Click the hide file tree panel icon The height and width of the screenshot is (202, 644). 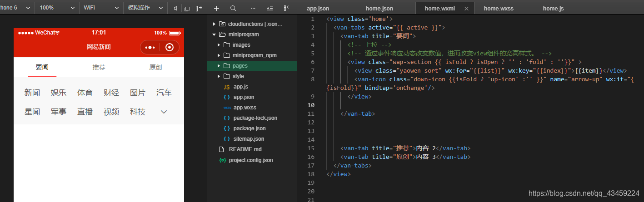pos(287,8)
